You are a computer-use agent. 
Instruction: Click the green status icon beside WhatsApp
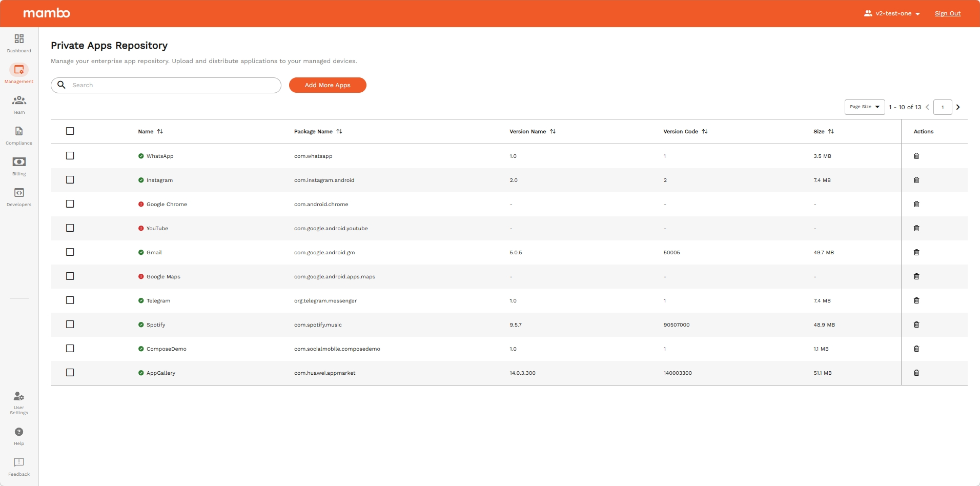[x=141, y=156]
